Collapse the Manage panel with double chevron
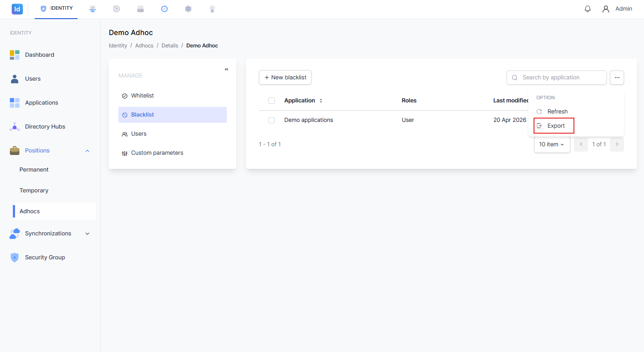 (x=226, y=69)
